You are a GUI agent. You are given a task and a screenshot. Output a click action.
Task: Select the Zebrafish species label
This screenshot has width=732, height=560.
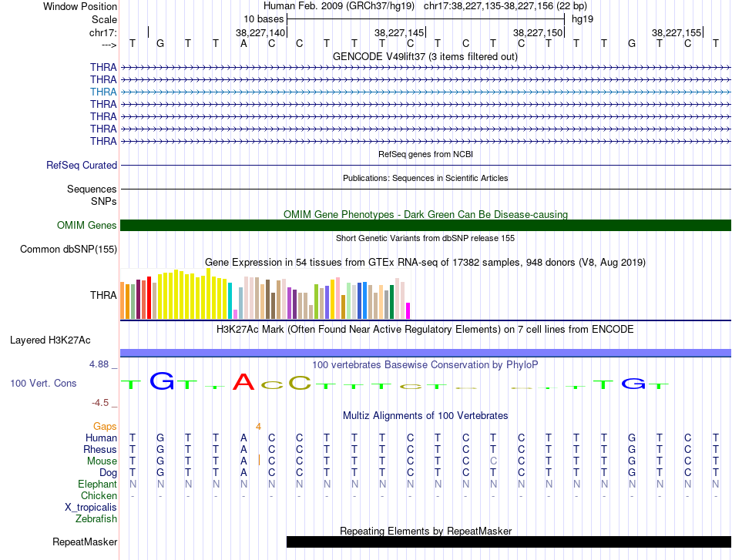pos(96,519)
